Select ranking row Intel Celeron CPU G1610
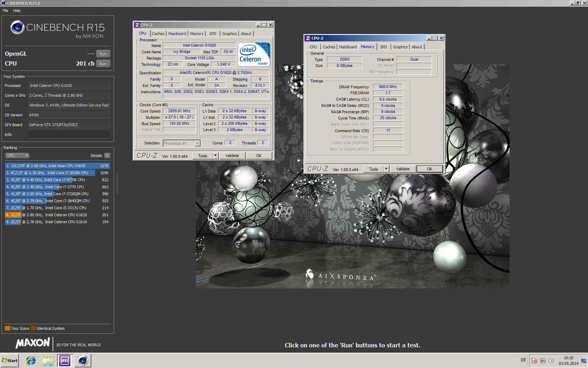588x368 pixels. tap(57, 222)
